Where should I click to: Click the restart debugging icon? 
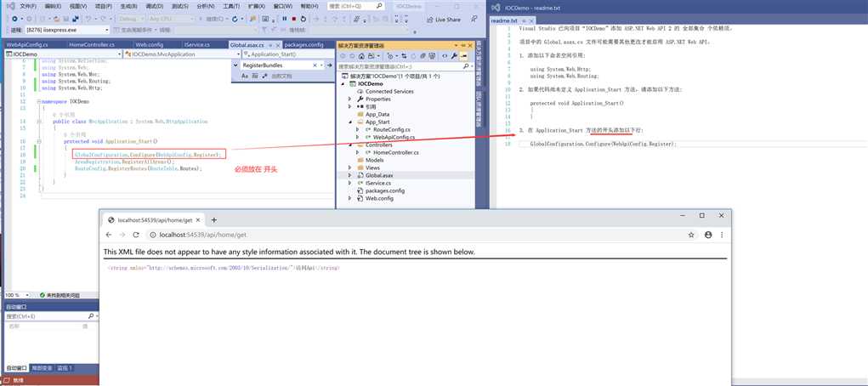click(x=304, y=19)
